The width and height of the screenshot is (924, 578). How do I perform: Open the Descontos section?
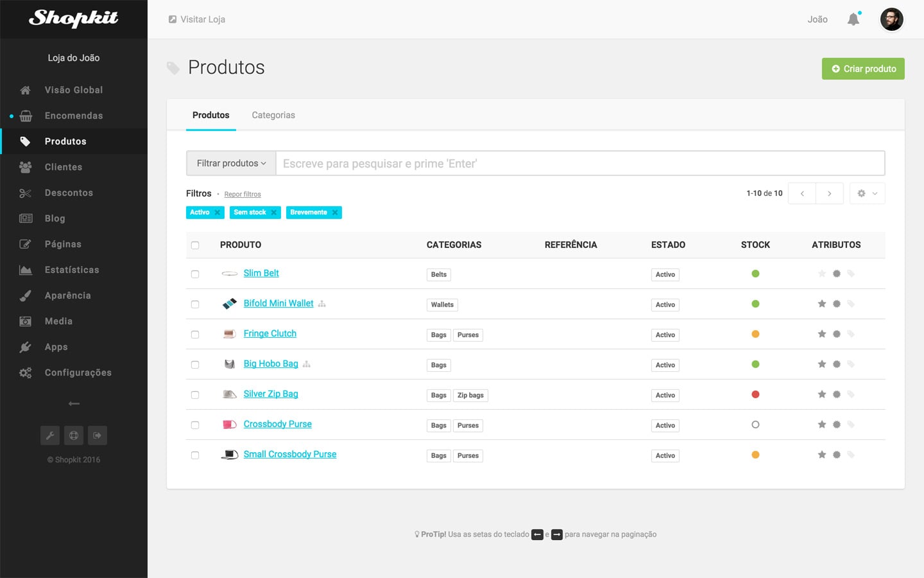68,193
